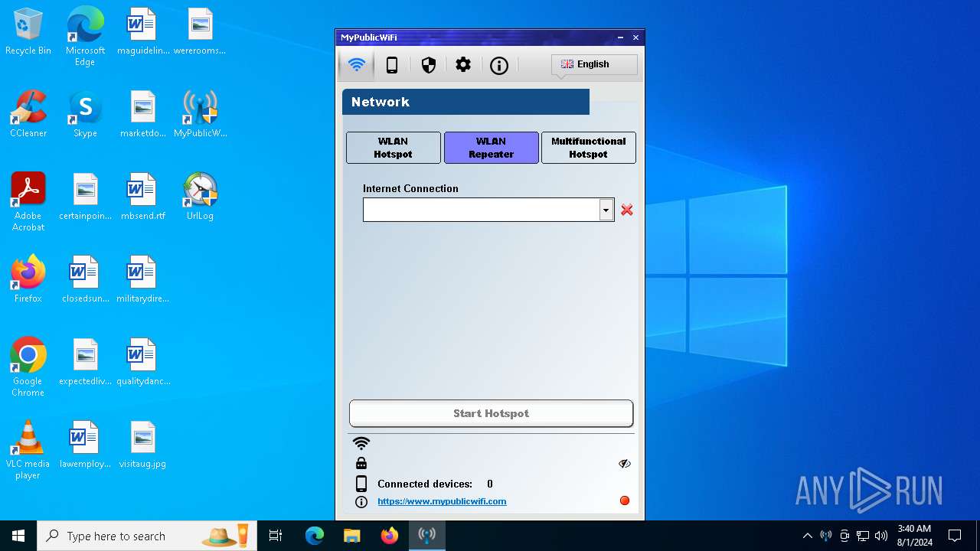
Task: Open the mypublicwifi.com link
Action: (x=442, y=501)
